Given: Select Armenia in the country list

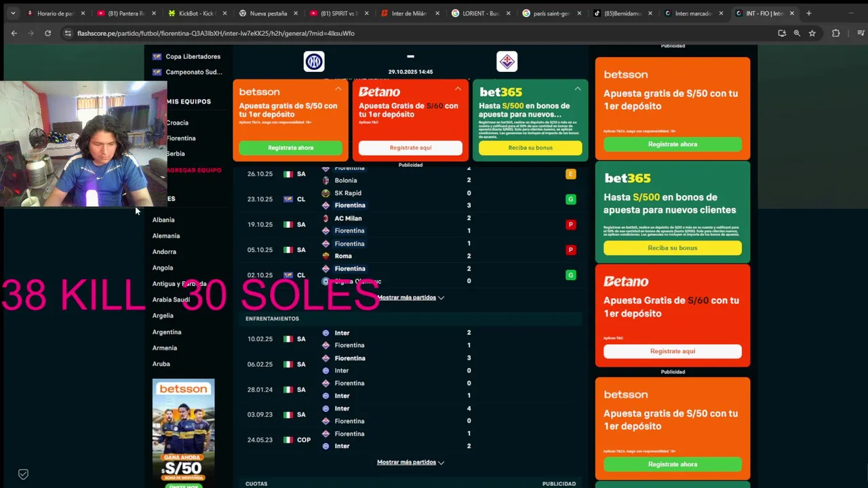Looking at the screenshot, I should (x=165, y=348).
